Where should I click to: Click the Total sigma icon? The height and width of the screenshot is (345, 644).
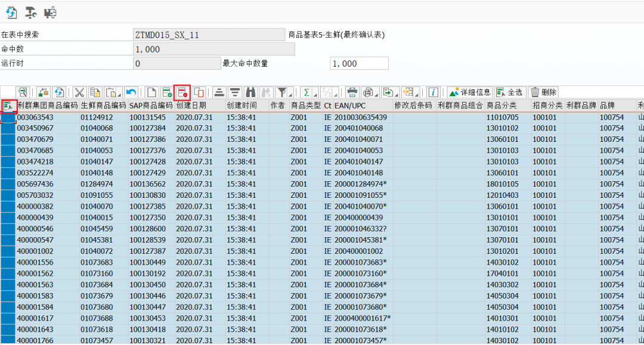(x=306, y=92)
